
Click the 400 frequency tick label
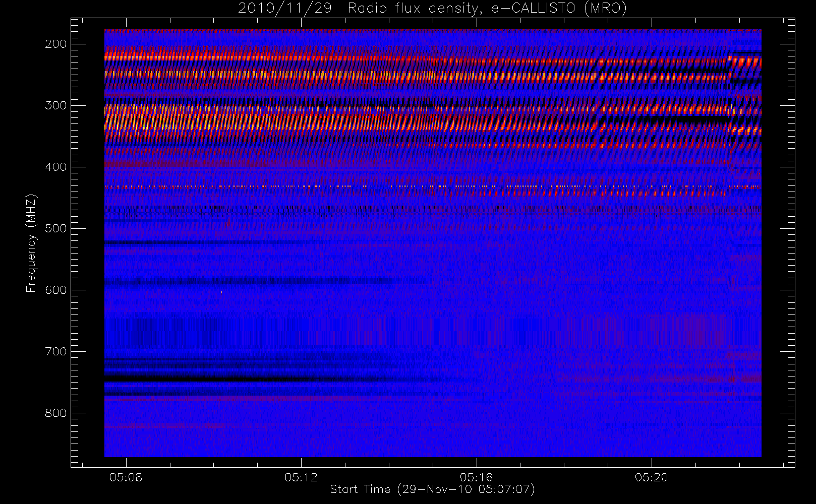pos(56,167)
